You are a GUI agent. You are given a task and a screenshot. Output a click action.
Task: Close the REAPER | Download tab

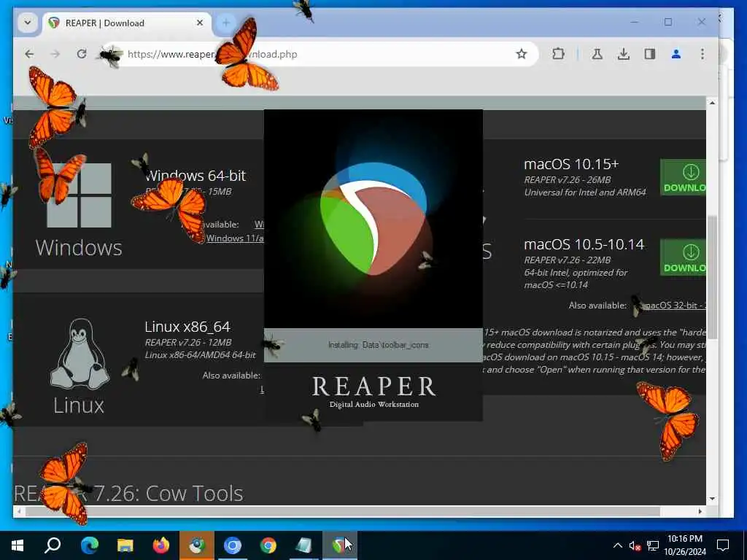(x=200, y=23)
